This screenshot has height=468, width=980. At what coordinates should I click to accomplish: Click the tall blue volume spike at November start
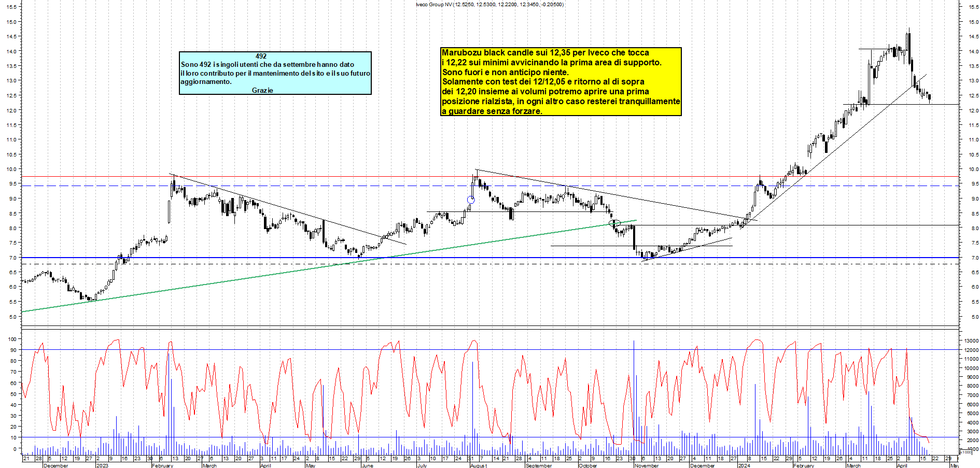[x=634, y=398]
